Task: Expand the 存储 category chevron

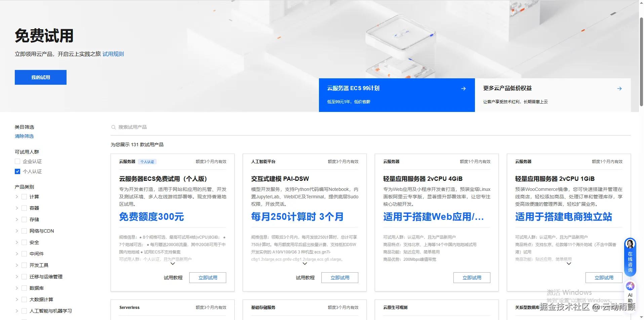Action: click(17, 219)
